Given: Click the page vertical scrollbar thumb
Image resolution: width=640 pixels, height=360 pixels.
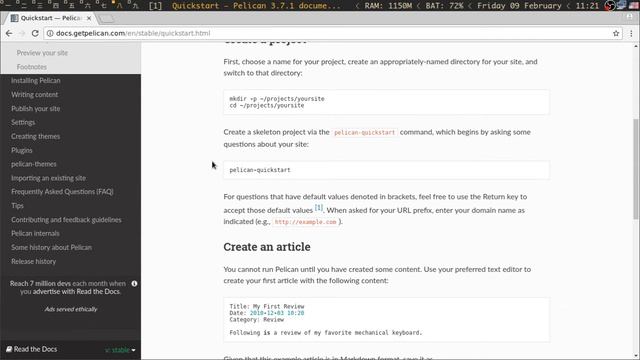Looking at the screenshot, I should pyautogui.click(x=636, y=169).
